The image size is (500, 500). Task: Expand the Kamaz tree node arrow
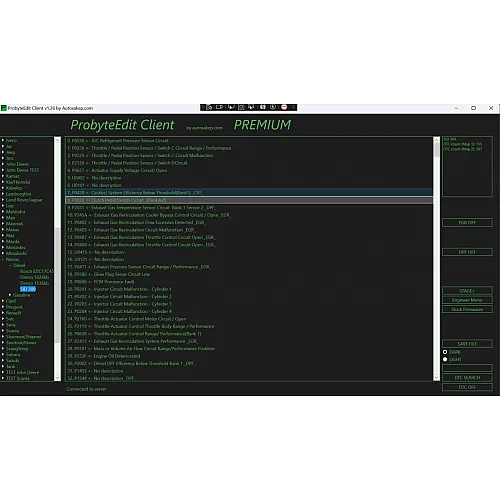(3, 176)
